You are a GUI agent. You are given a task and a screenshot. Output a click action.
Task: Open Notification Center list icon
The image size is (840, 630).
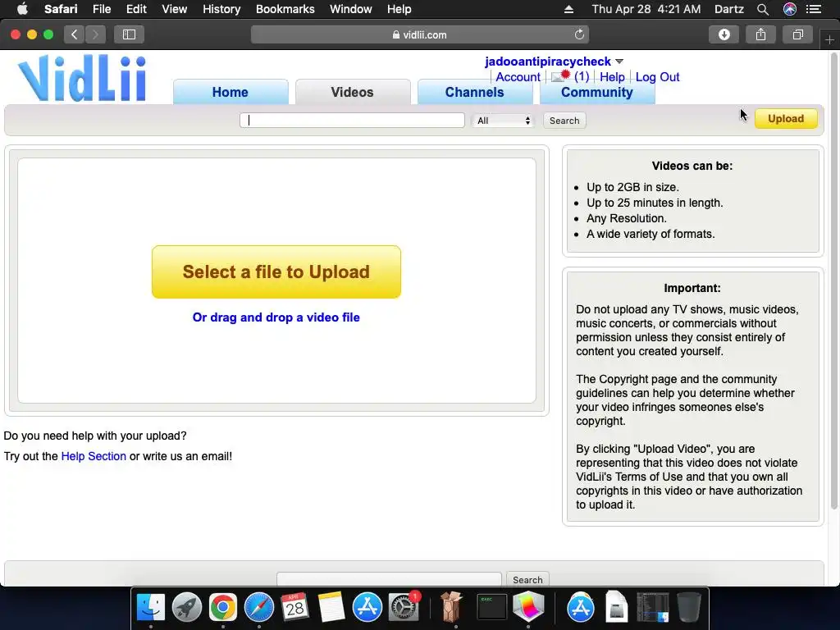point(814,9)
